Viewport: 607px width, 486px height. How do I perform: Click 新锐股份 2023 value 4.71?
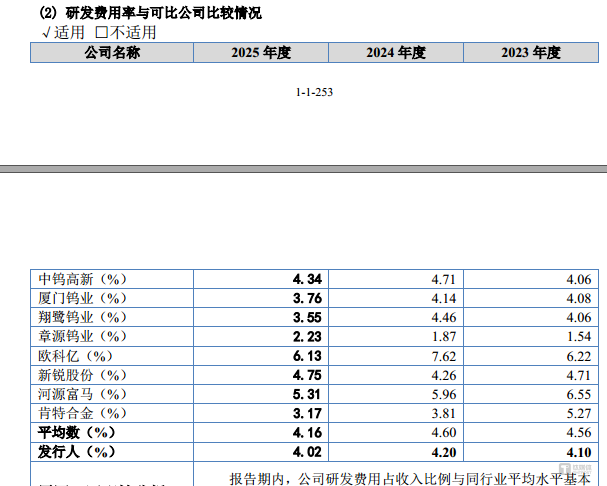[579, 375]
